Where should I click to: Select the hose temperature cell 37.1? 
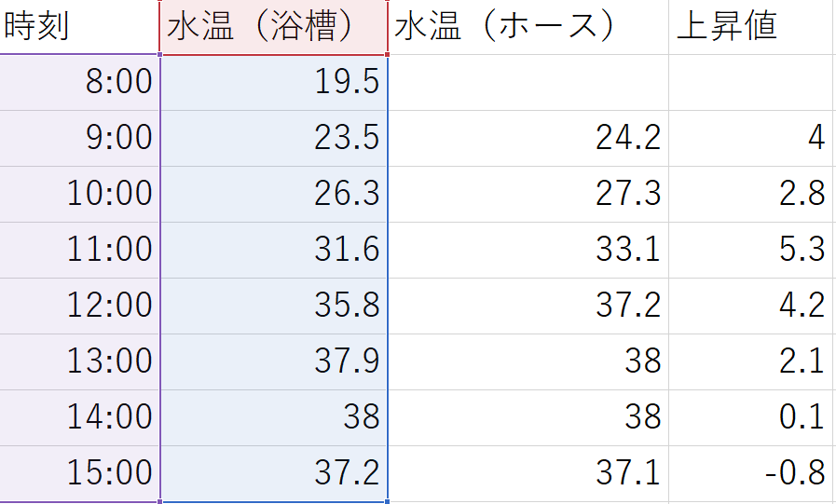click(528, 473)
